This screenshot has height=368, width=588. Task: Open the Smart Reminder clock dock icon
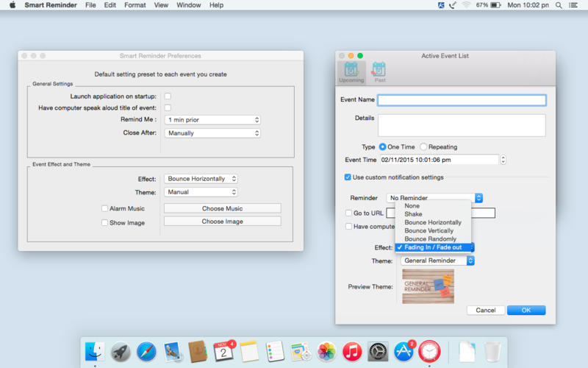click(429, 351)
